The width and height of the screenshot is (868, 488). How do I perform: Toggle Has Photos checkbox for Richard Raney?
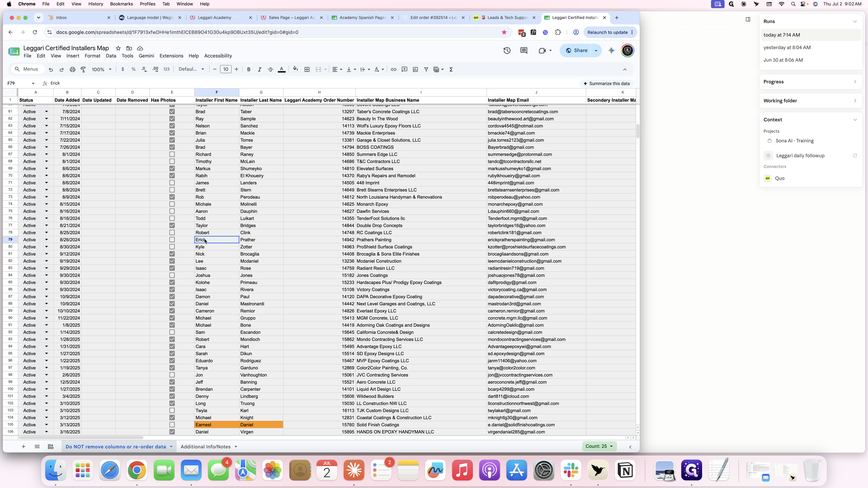[x=172, y=154]
